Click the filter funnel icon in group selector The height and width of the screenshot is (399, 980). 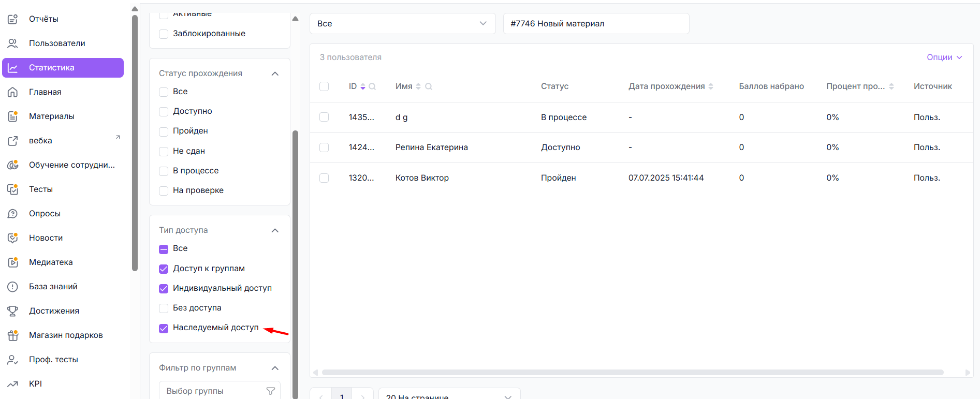coord(270,391)
